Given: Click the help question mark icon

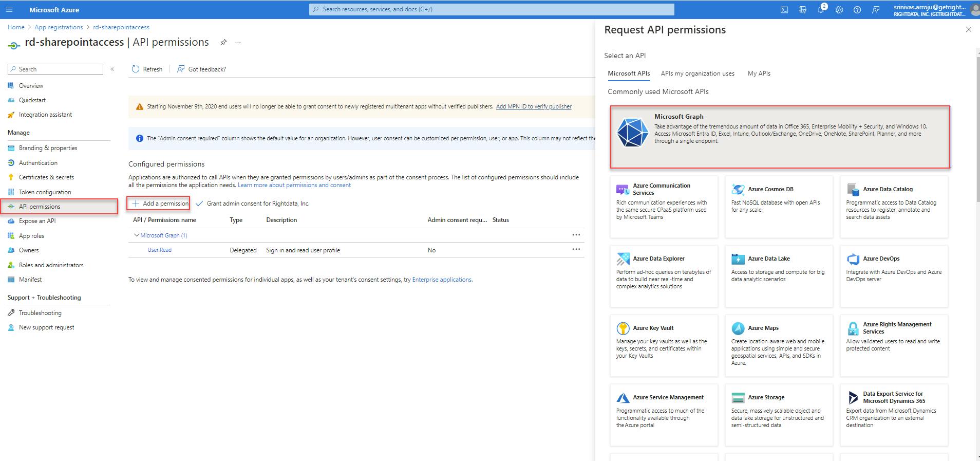Looking at the screenshot, I should pos(857,10).
